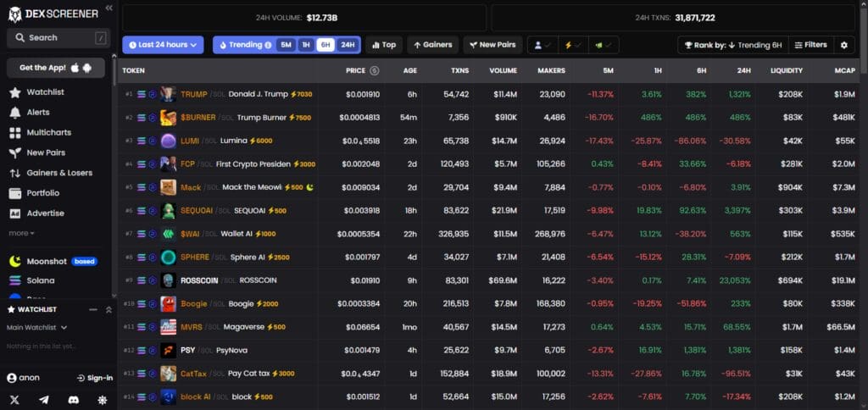868x410 pixels.
Task: Open Alerts bell icon in sidebar
Action: click(x=15, y=113)
